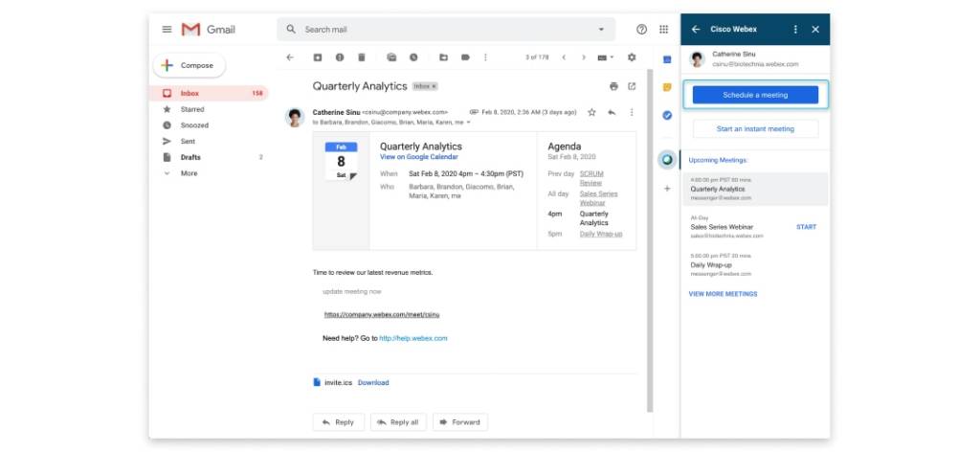Screen dimensions: 980x452
Task: Open Sales Series Webinar agenda link
Action: tap(598, 198)
